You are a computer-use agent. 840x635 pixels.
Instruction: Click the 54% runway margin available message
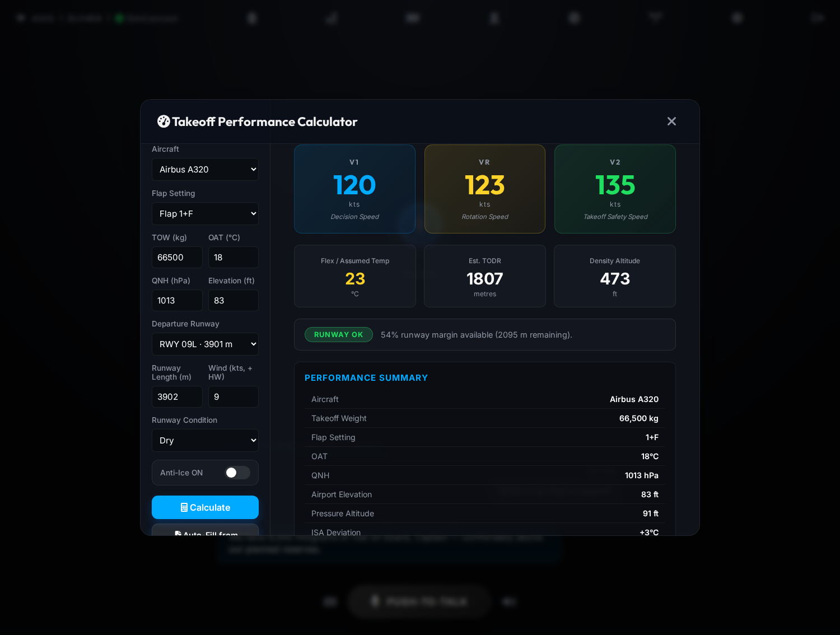477,335
